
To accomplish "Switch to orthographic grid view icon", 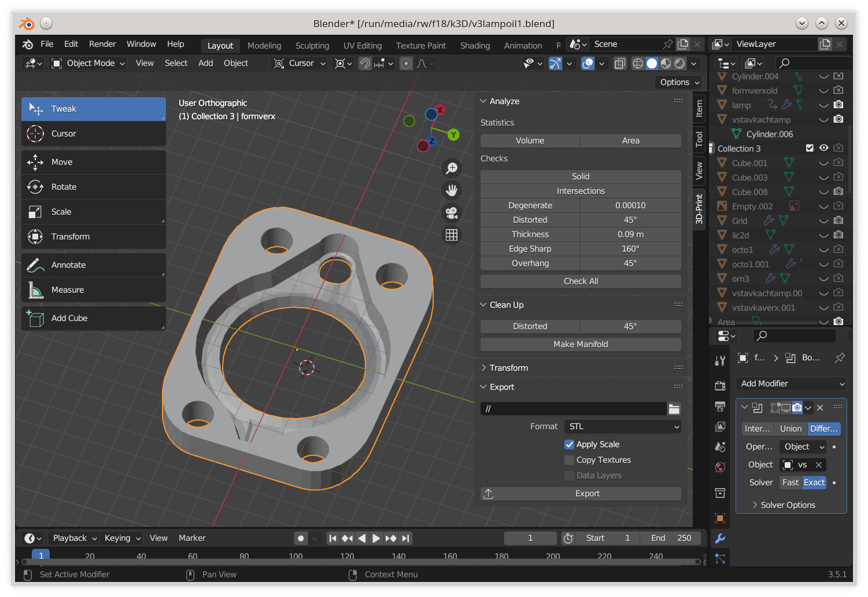I will coord(452,235).
